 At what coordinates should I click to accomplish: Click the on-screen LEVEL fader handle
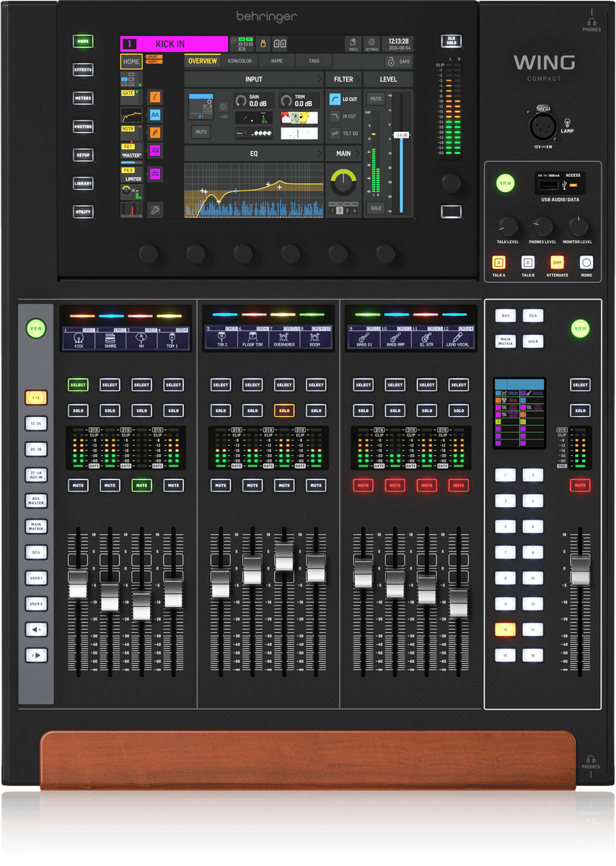coord(402,135)
